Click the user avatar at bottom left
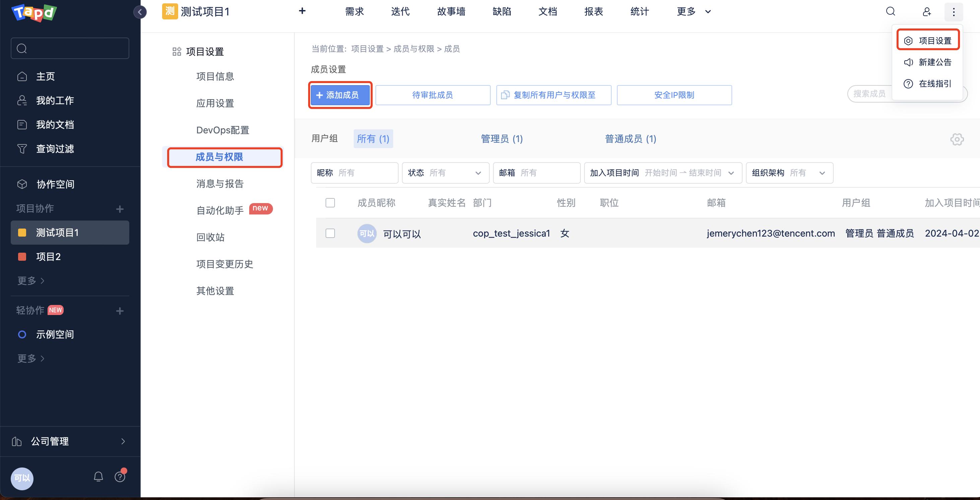Viewport: 980px width, 500px height. click(22, 478)
